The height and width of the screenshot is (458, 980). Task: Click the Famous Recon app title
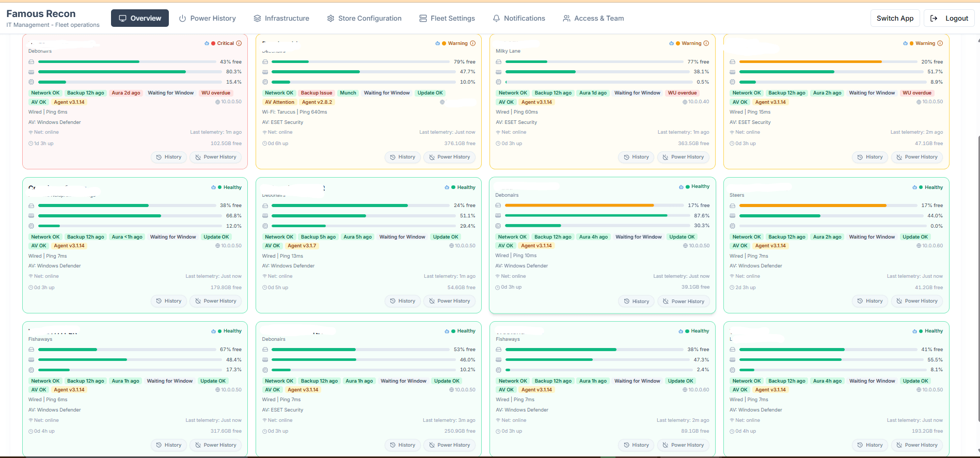41,14
